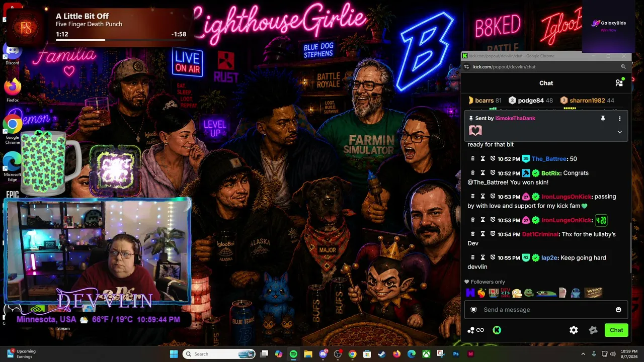Viewport: 644px width, 362px height.
Task: Insert the Stitch emote from quick emotes
Action: 576,293
